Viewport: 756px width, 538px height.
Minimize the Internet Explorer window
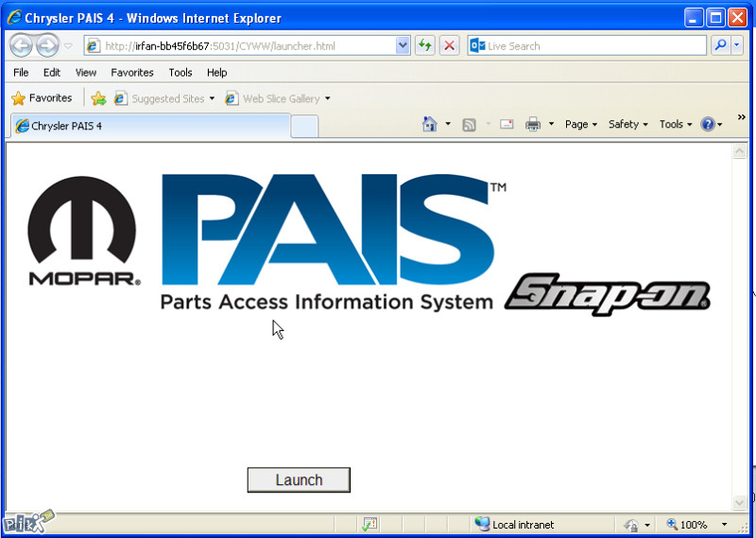pos(693,18)
